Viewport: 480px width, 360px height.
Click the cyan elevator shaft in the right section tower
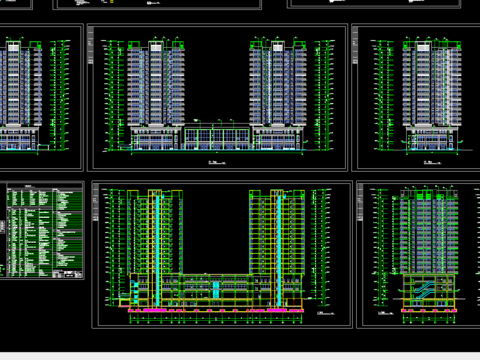(279, 250)
